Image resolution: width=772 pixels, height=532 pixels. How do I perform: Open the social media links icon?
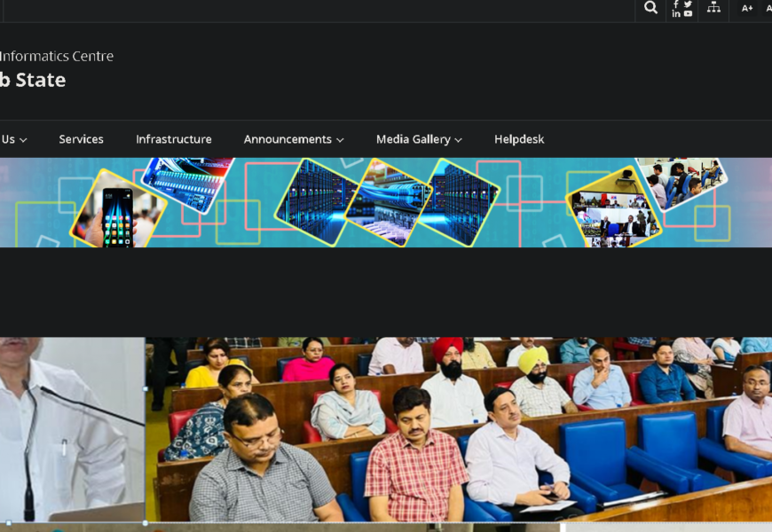(x=681, y=9)
